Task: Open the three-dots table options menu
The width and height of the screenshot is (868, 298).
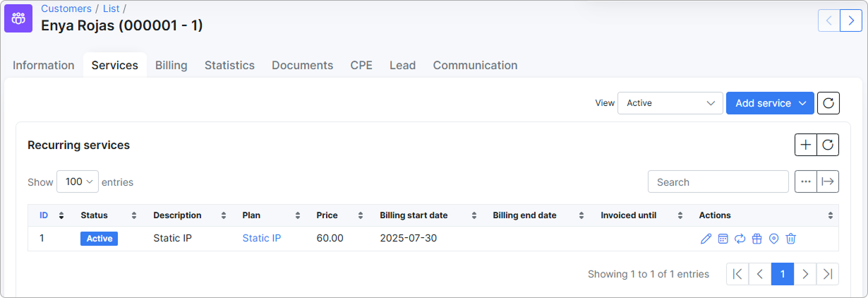Action: click(x=806, y=181)
